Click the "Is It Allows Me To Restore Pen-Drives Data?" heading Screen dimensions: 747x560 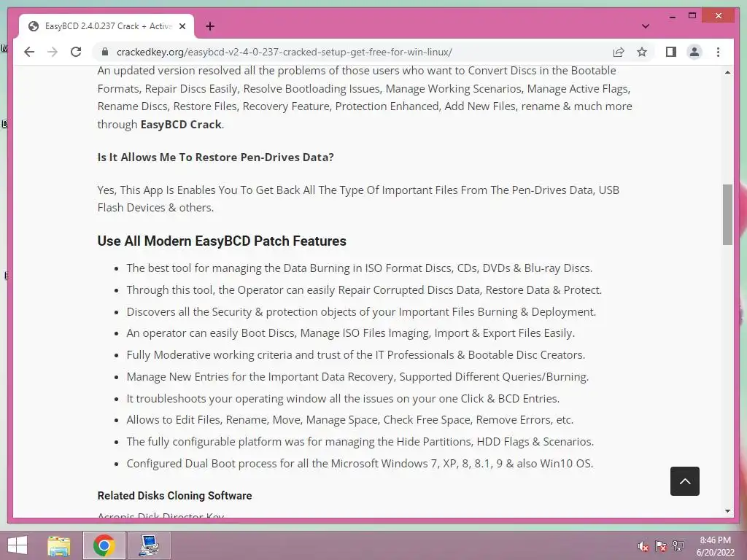[215, 157]
